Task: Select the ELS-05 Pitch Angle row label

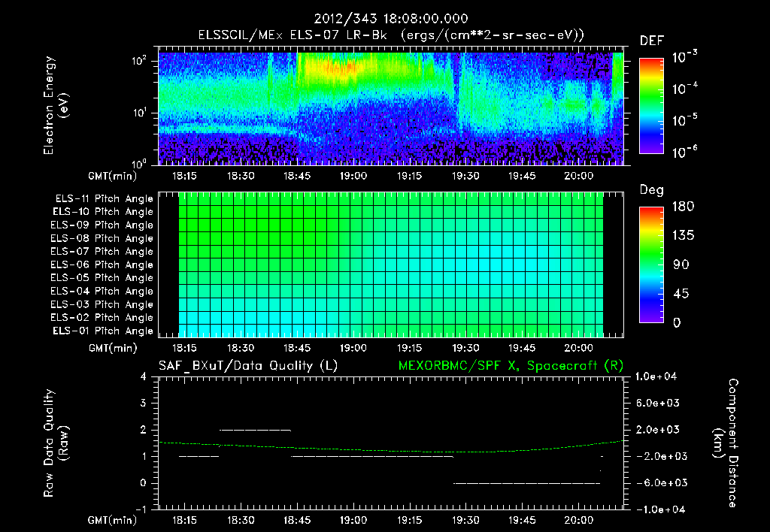Action: tap(102, 278)
